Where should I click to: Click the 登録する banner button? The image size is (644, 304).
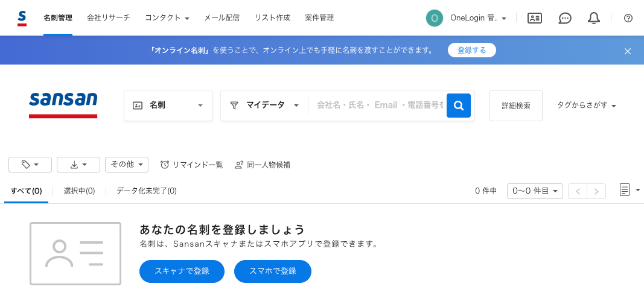pos(471,51)
